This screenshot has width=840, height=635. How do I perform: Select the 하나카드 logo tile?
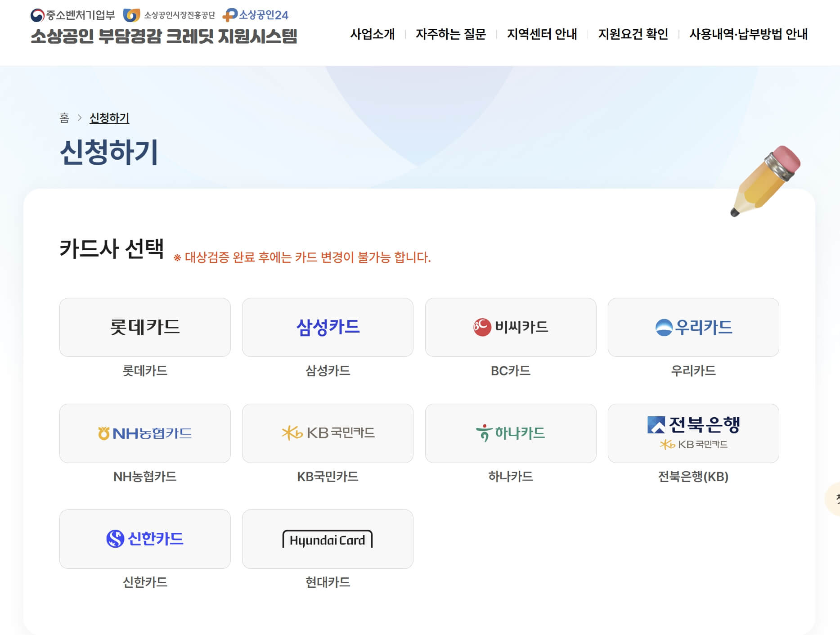click(x=511, y=433)
